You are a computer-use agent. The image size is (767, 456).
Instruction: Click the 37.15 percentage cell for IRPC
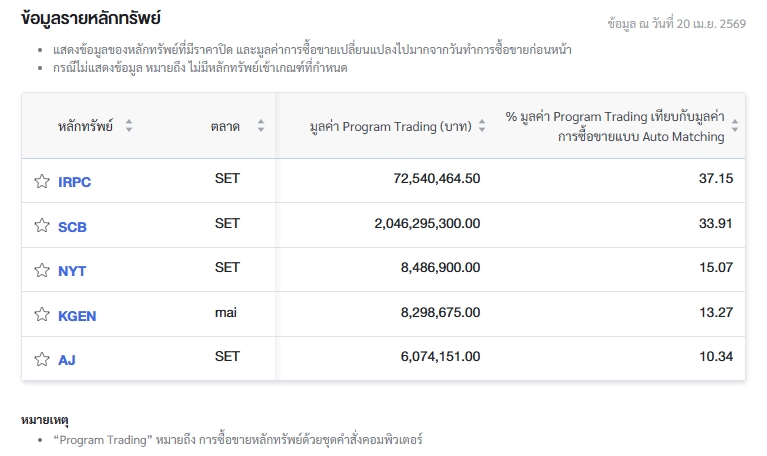716,179
